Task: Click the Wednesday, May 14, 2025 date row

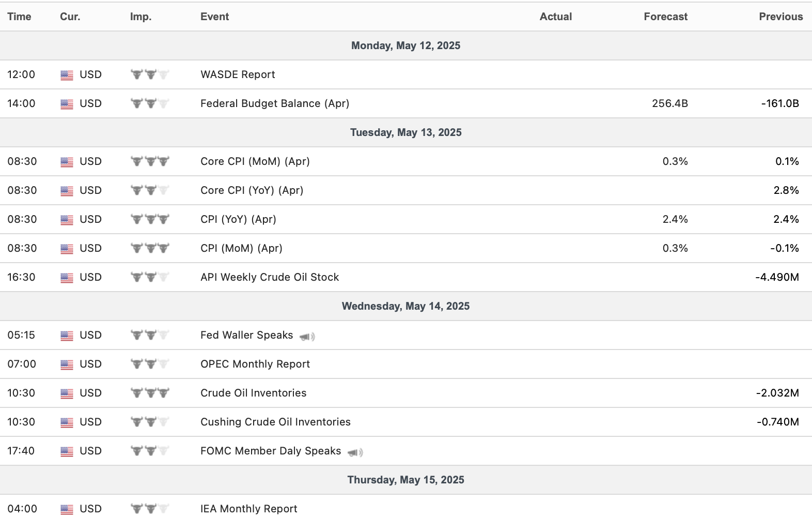Action: (405, 306)
